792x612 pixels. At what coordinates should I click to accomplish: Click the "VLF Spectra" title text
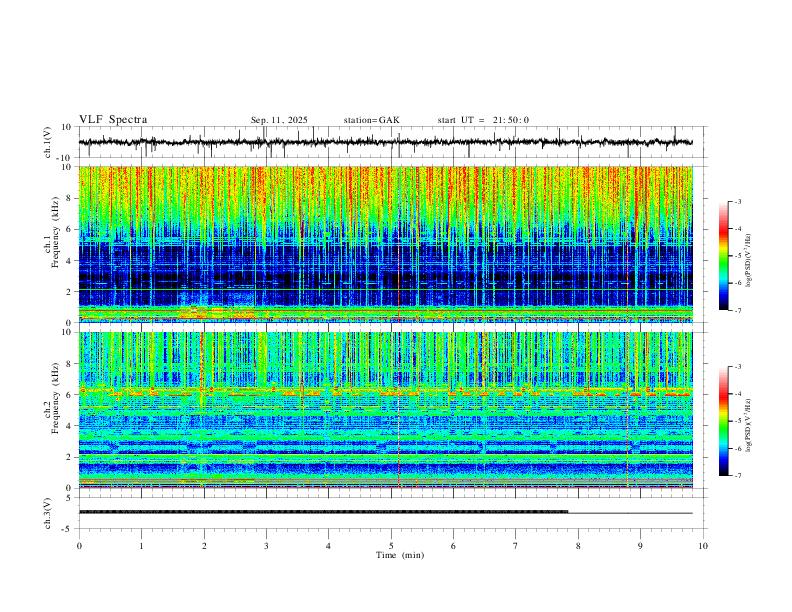tap(113, 120)
